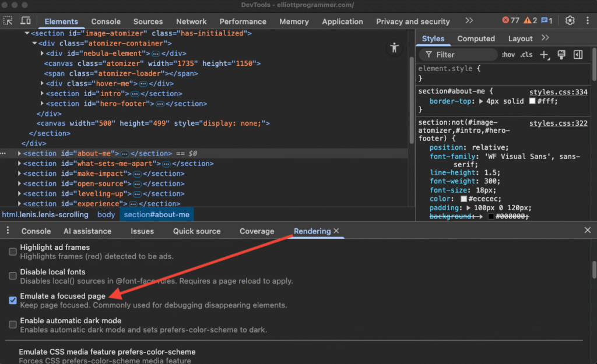Uncheck Emulate a focused page
Screen dimensions: 597x364
(x=13, y=301)
